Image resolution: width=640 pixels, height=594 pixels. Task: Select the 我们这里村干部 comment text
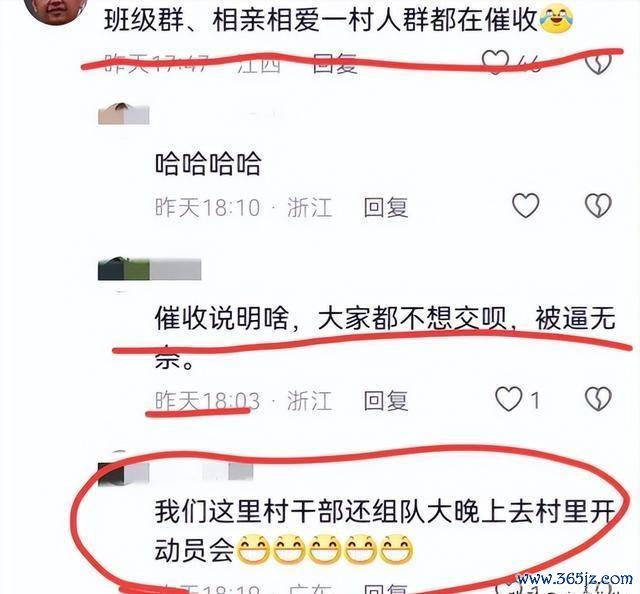pyautogui.click(x=385, y=530)
